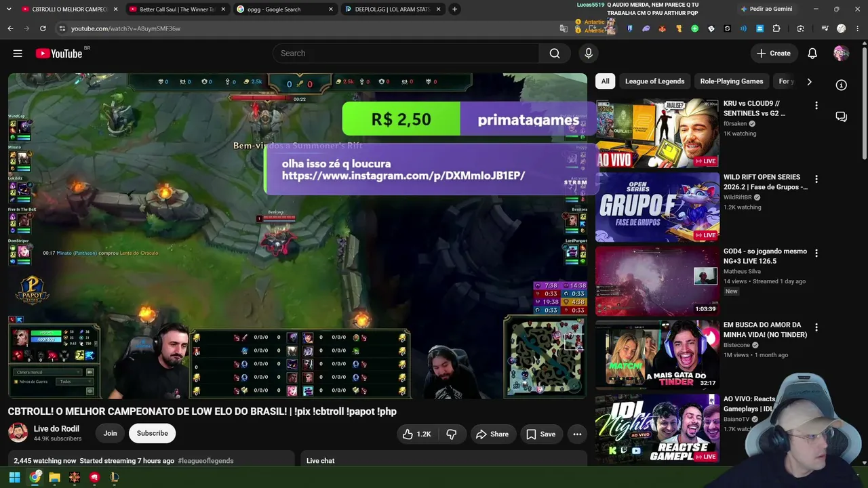Viewport: 868px width, 488px height.
Task: Go back in browser history
Action: [10, 28]
